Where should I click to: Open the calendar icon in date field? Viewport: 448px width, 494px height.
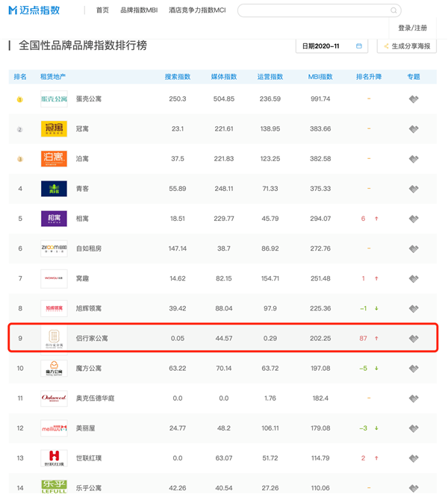pos(359,46)
